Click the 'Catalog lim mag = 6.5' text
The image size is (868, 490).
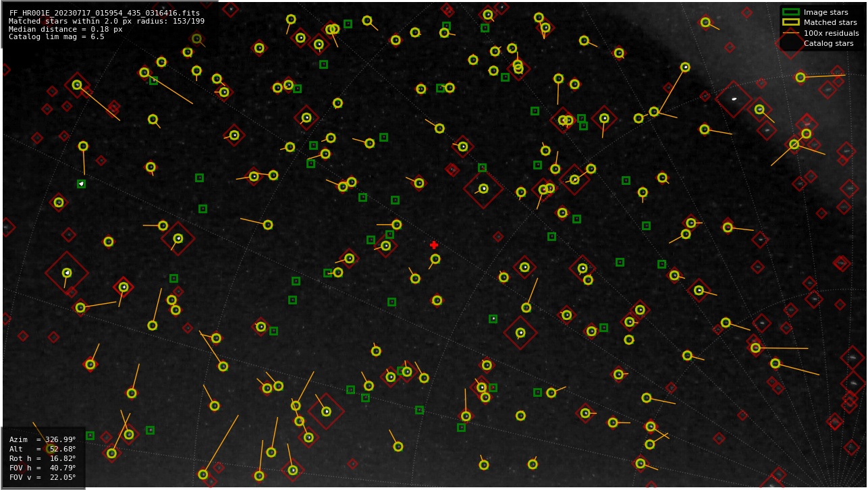(57, 37)
